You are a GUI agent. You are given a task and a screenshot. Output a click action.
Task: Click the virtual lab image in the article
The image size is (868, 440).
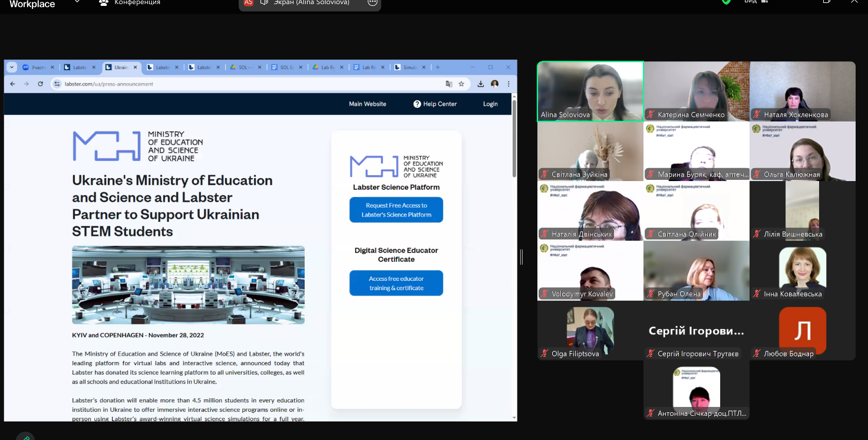coord(189,285)
